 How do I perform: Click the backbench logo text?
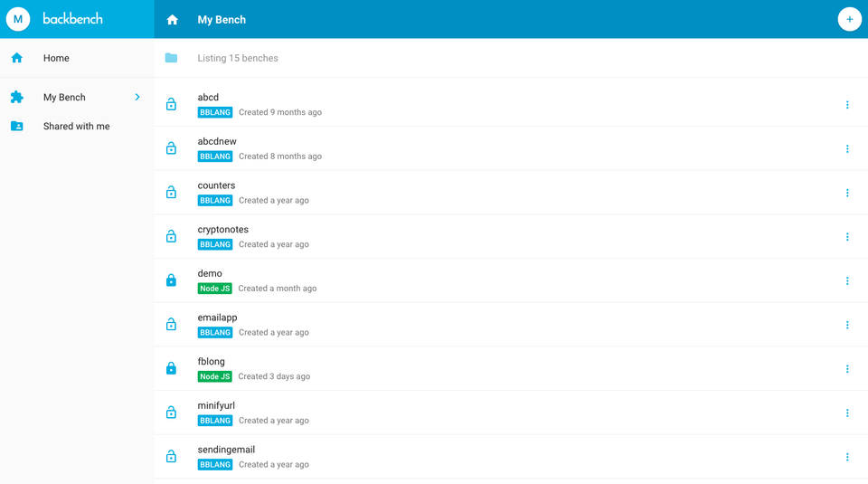(x=72, y=19)
